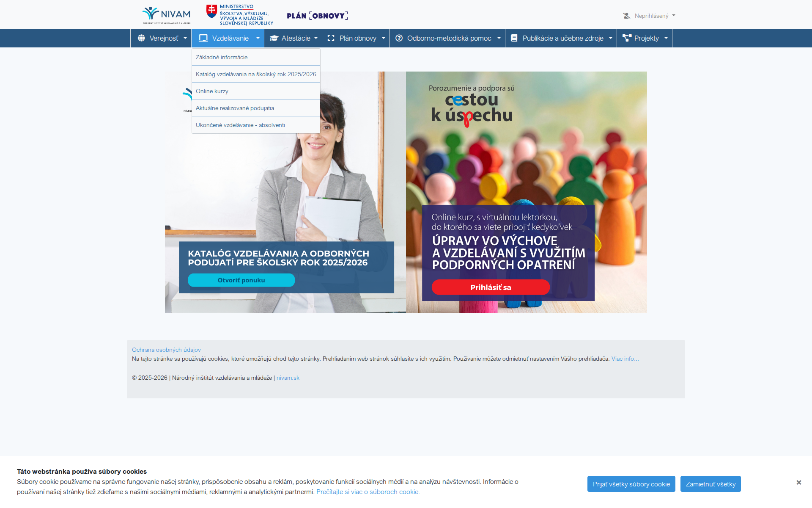This screenshot has width=812, height=508.
Task: Select the monitor icon on Vzdelávanie
Action: click(x=203, y=38)
